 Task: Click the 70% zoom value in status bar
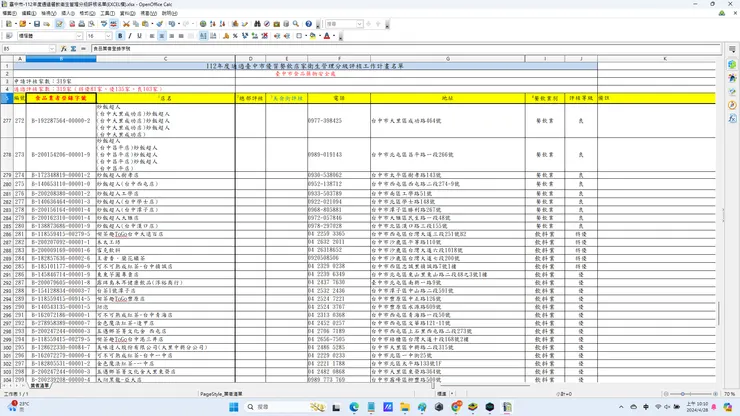tap(729, 394)
